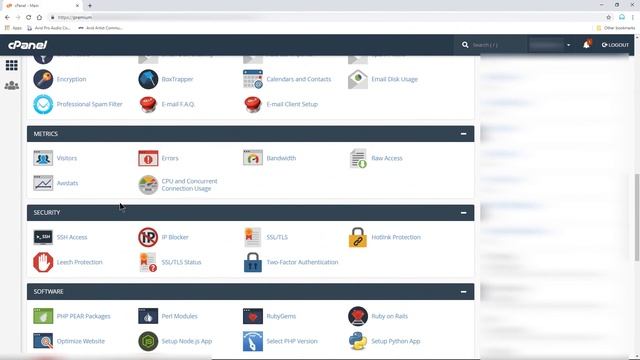The height and width of the screenshot is (360, 640).
Task: Open CPU and Concurrent Connection Usage icon
Action: [x=148, y=185]
